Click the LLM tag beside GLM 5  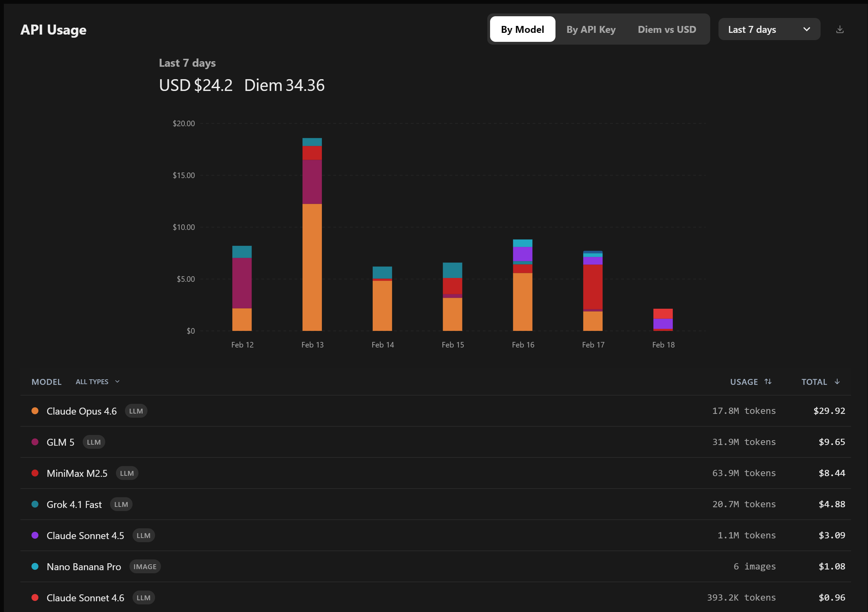[94, 442]
